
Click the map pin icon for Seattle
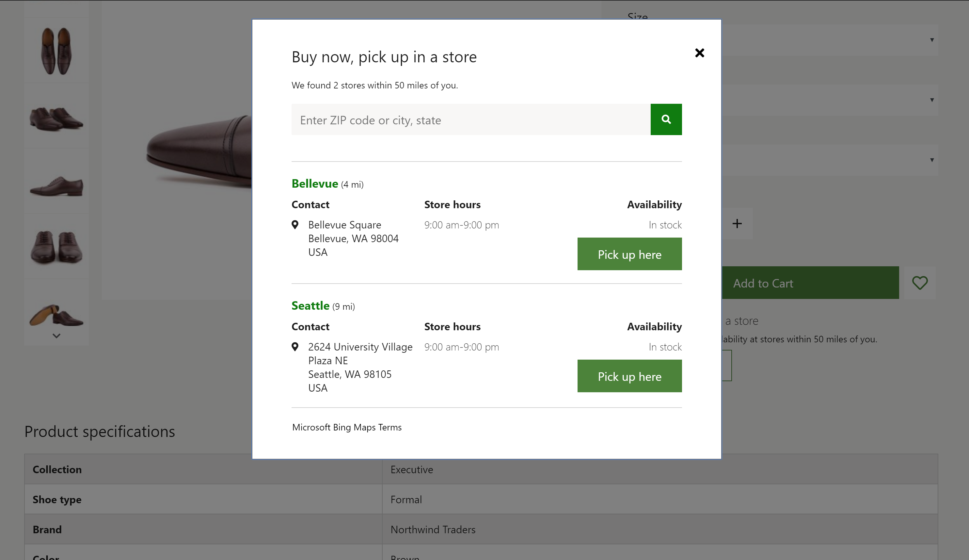pyautogui.click(x=295, y=347)
